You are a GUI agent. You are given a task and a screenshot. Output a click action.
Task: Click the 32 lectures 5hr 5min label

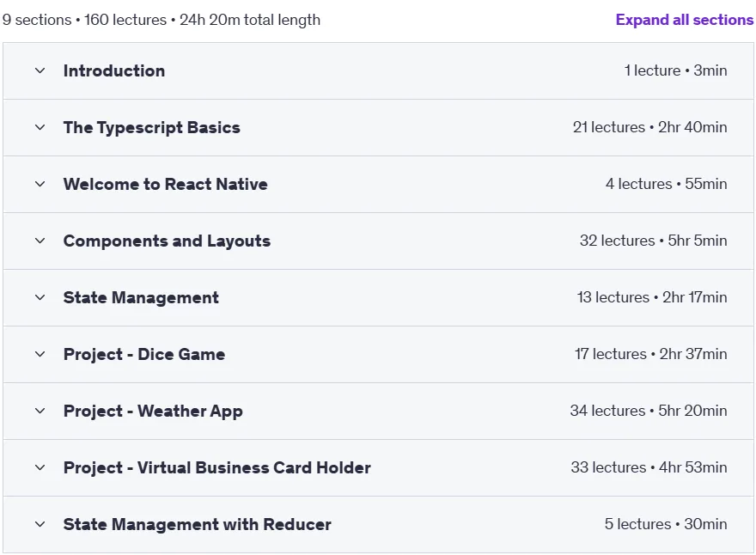tap(653, 241)
